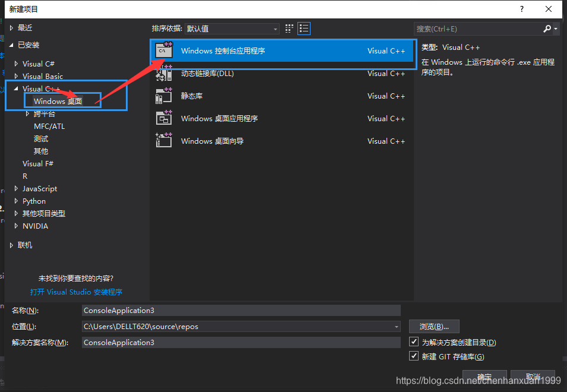Screen dimensions: 567x392
Task: Click the 解决方案名称 input field
Action: [x=241, y=342]
